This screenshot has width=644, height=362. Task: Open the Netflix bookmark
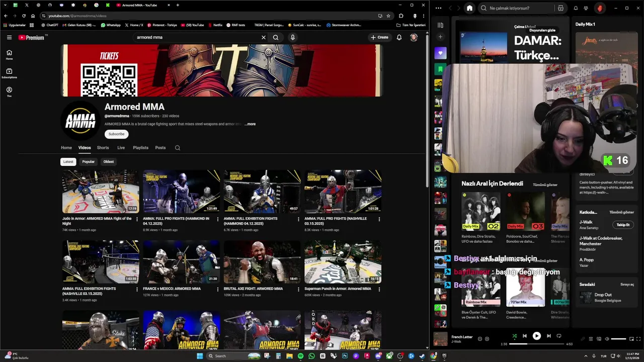215,25
